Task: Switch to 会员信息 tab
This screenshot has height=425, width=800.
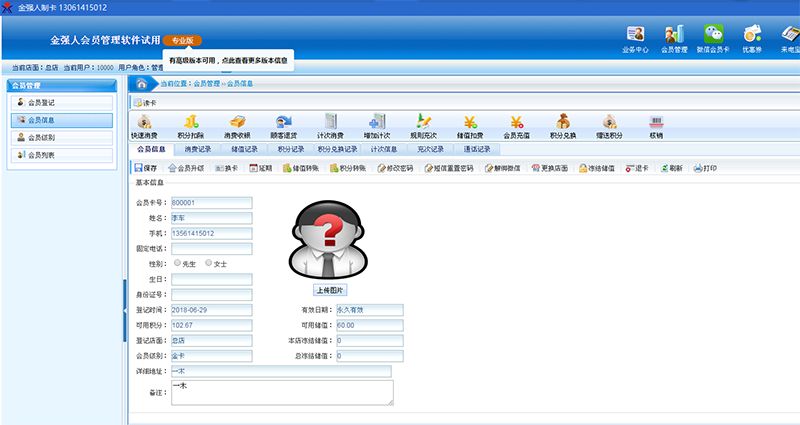Action: [152, 149]
